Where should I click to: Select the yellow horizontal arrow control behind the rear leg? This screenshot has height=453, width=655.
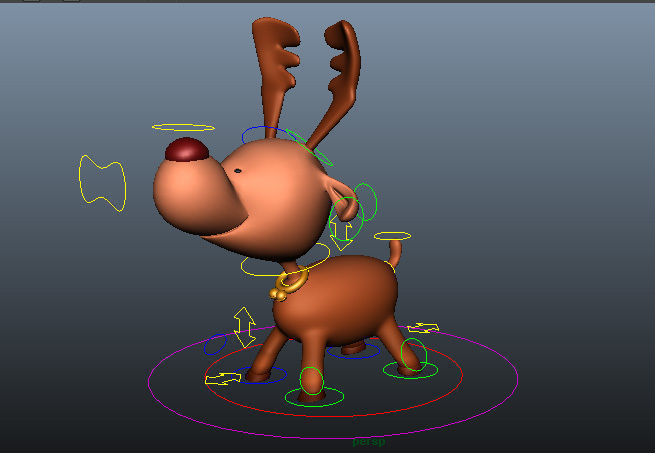(x=423, y=328)
